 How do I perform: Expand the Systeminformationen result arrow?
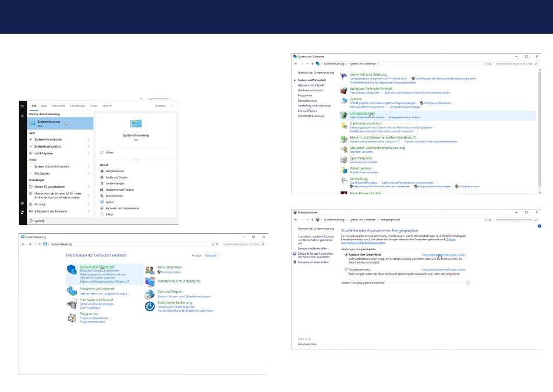click(88, 140)
